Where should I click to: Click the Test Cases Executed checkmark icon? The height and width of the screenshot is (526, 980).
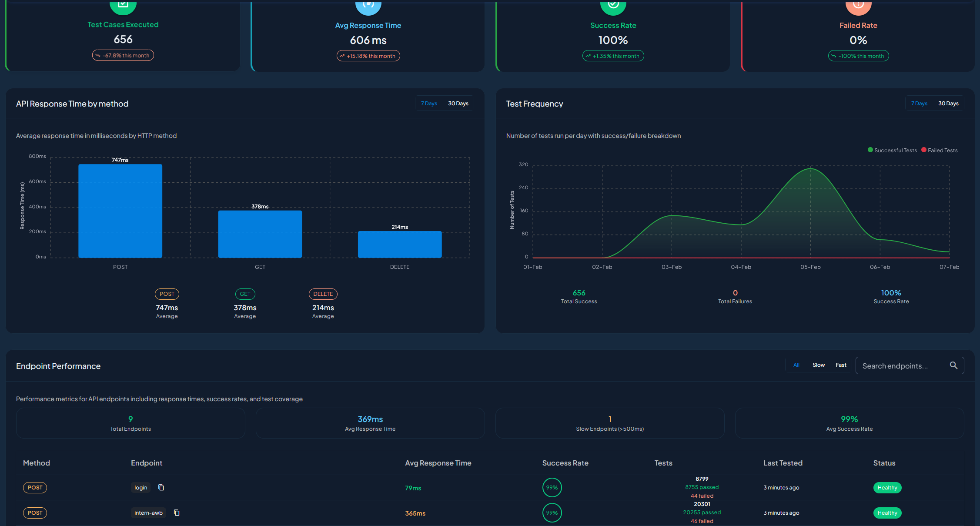[x=123, y=4]
